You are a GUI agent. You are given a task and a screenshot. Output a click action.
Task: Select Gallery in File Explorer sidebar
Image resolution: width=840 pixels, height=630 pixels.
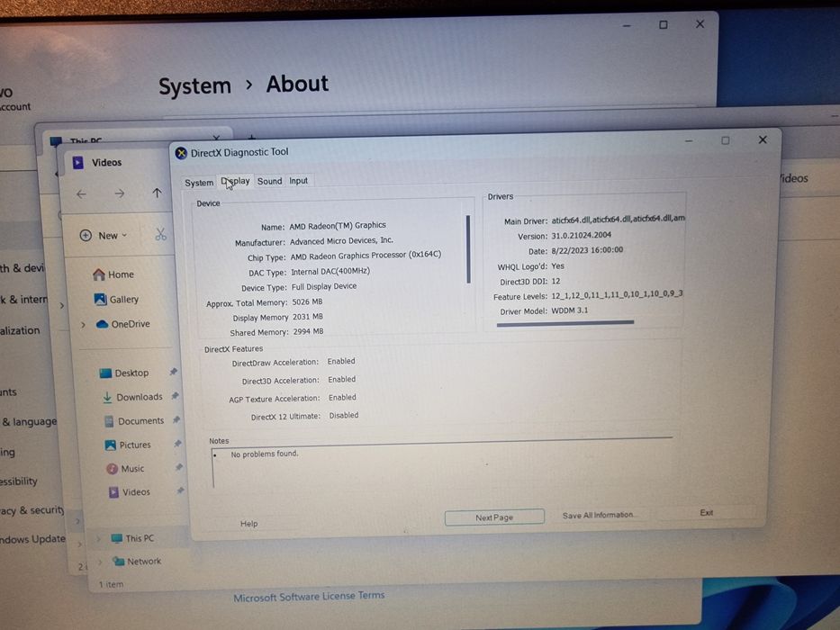tap(116, 300)
